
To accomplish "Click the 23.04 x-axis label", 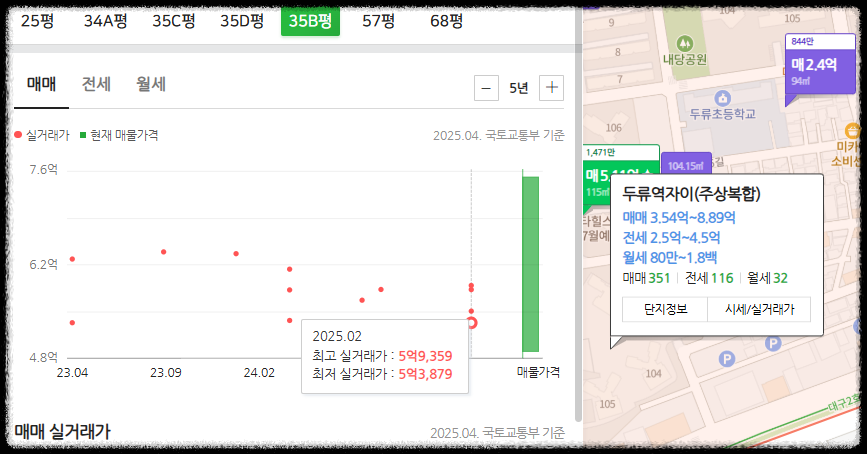I will click(72, 373).
